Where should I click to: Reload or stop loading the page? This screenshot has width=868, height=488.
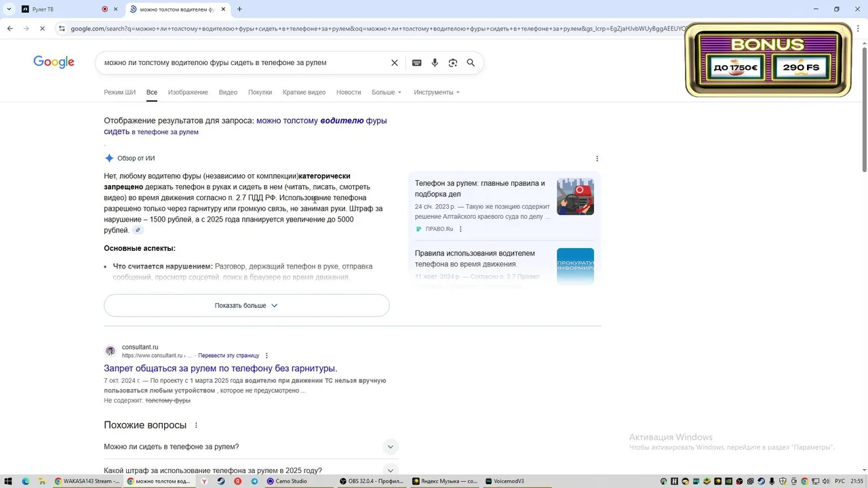coord(42,28)
